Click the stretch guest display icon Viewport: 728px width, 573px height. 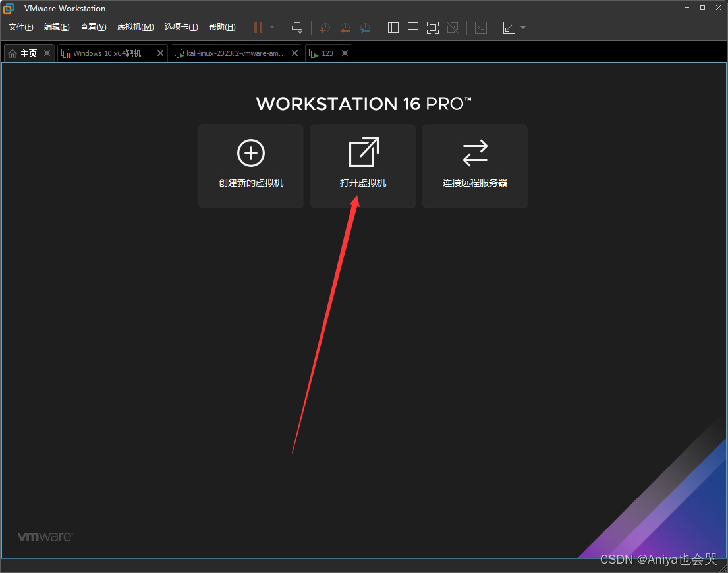pos(509,28)
